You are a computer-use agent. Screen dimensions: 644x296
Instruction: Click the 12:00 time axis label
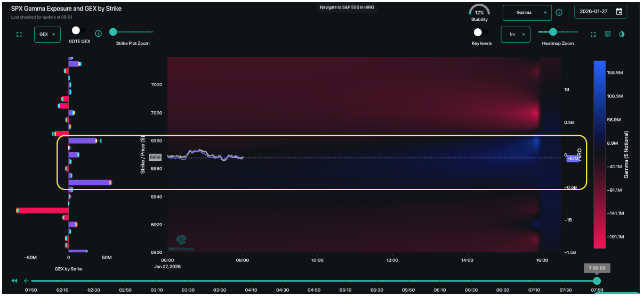coord(392,260)
